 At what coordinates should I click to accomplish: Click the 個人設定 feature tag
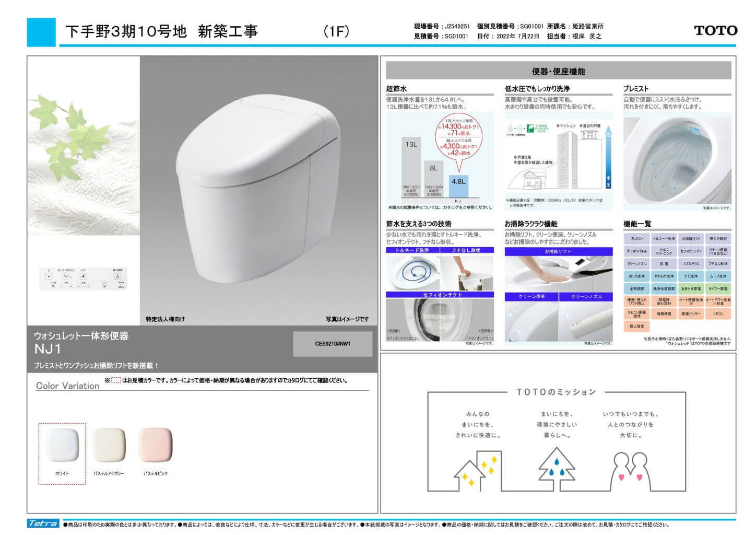point(636,326)
